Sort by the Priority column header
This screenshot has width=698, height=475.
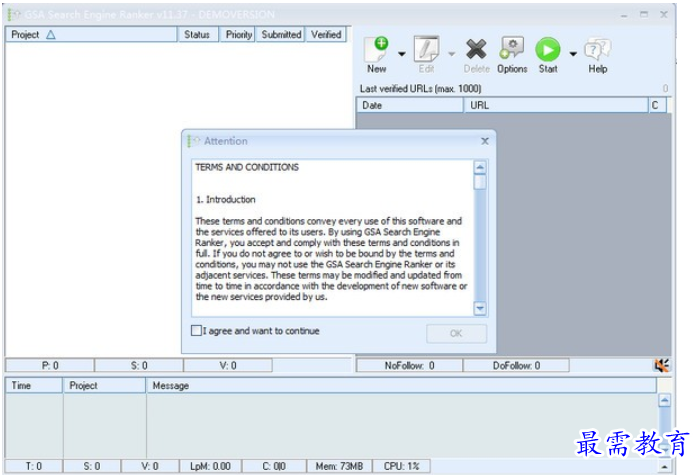(238, 34)
